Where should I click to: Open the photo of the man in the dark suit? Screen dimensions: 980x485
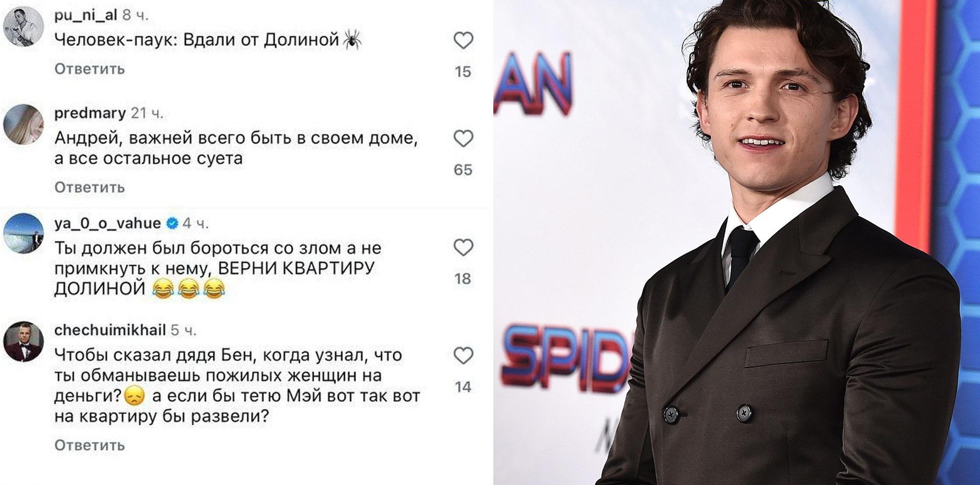click(736, 242)
